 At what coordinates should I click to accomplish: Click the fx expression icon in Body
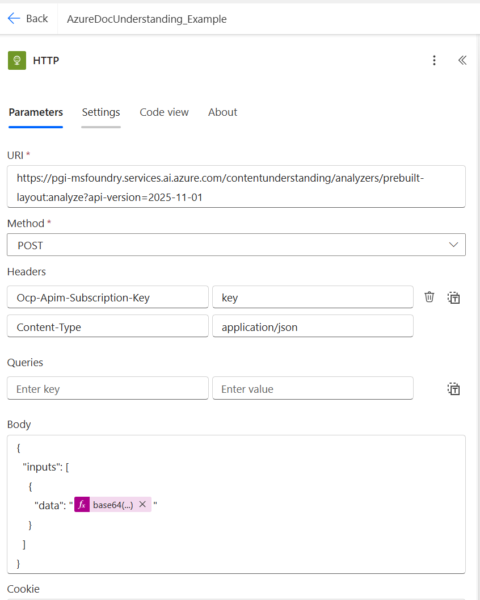[x=82, y=505]
